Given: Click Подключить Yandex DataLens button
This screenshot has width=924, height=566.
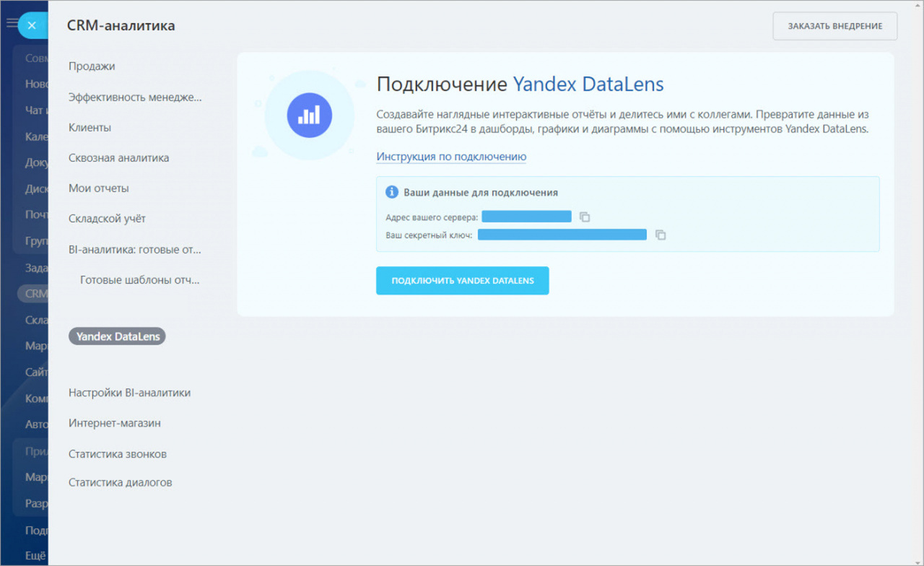Looking at the screenshot, I should click(463, 280).
